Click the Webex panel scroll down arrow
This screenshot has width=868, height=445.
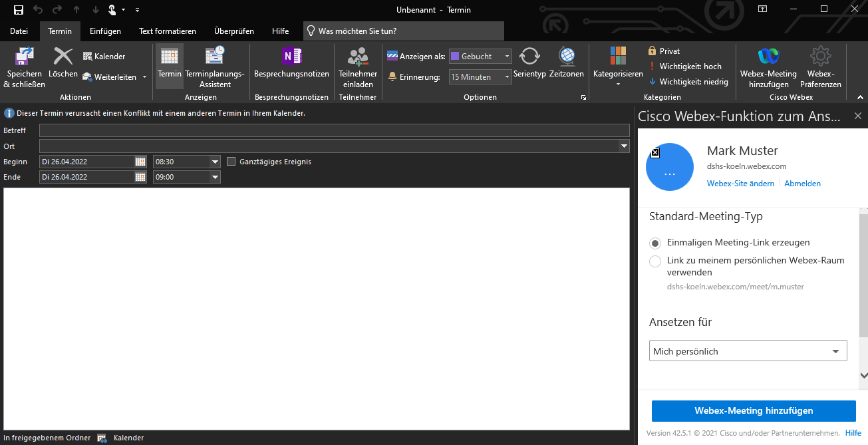[863, 376]
